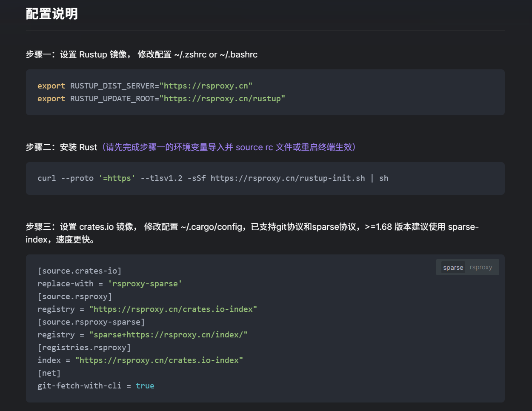
Task: Click the 步骤二 安装 Rust heading
Action: (61, 147)
